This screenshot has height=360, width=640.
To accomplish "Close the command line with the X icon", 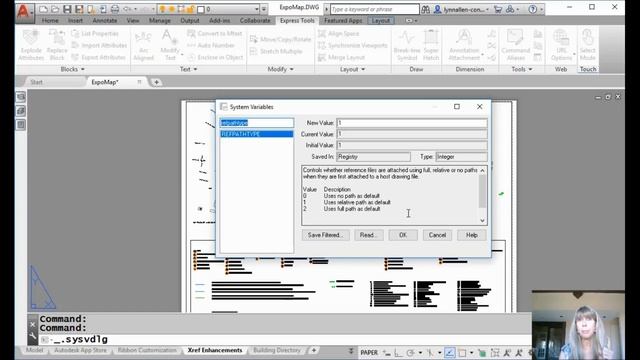I will pos(33,324).
